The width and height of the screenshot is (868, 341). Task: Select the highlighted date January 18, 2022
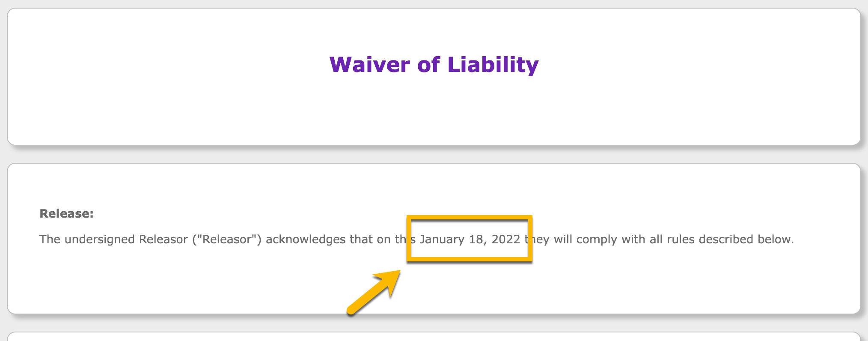pos(470,239)
